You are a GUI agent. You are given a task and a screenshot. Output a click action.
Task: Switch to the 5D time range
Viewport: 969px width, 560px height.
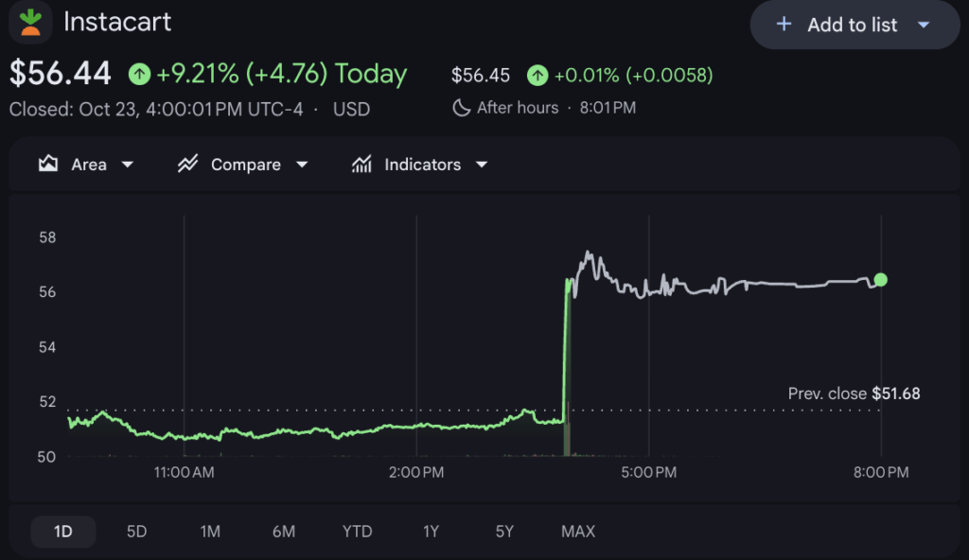(136, 532)
